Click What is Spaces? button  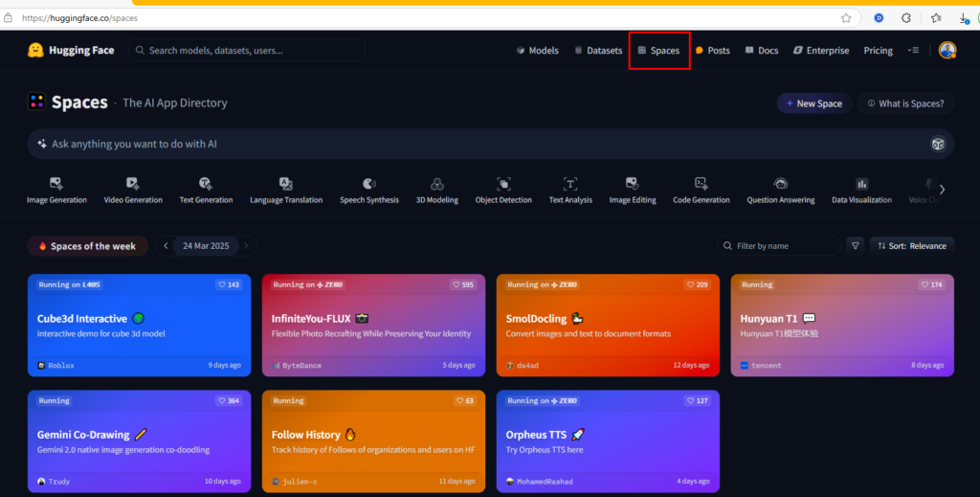coord(905,103)
